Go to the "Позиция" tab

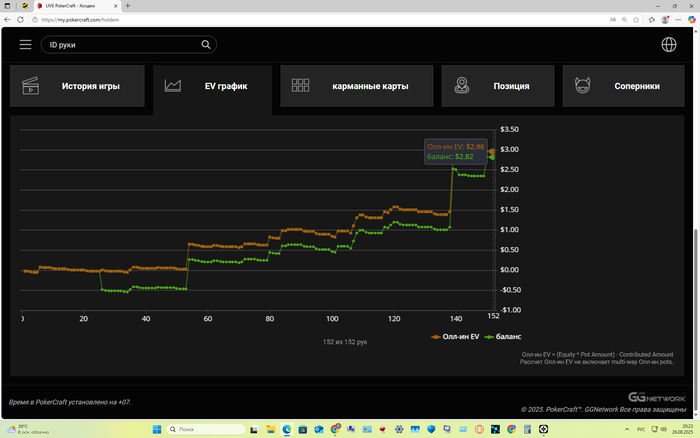tap(498, 86)
